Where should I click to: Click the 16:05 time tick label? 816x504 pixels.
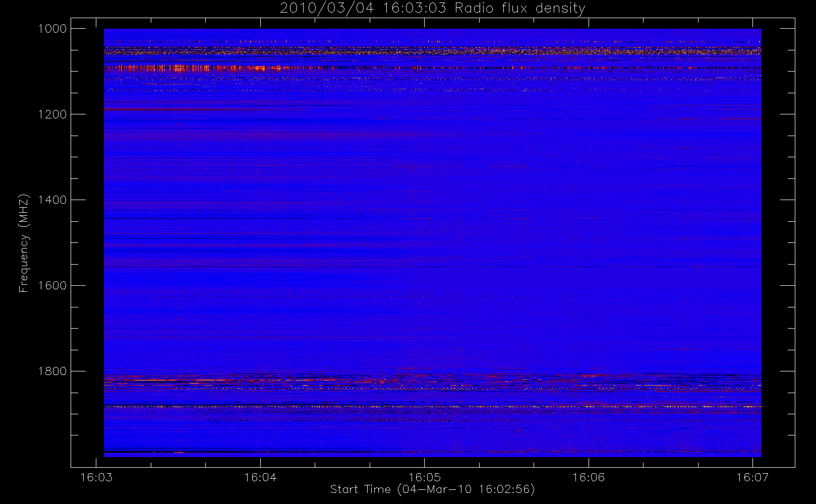(424, 477)
